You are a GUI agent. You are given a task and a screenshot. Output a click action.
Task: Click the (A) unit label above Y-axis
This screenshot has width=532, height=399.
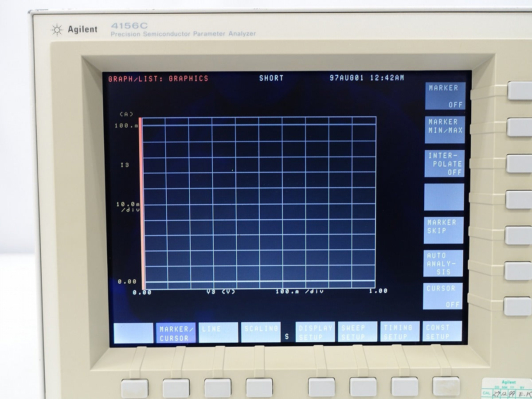(126, 114)
